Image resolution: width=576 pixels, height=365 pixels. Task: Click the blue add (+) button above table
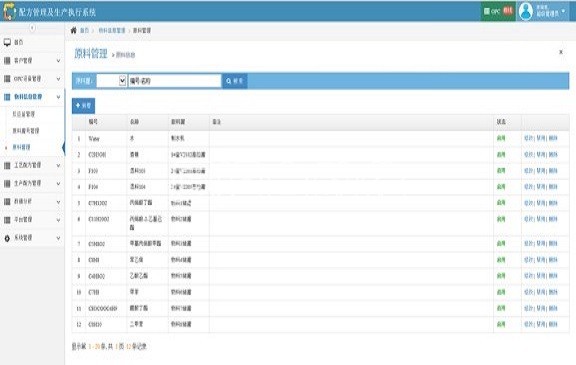coord(83,106)
